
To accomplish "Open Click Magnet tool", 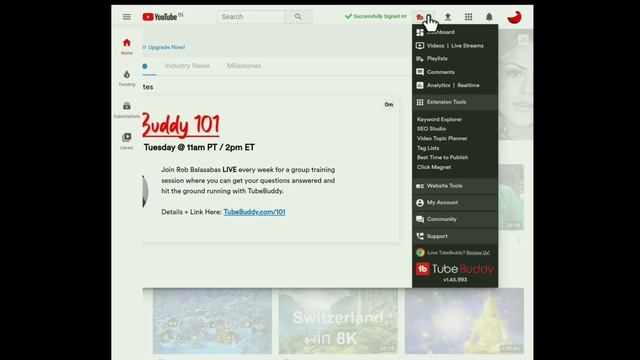I will (x=434, y=167).
